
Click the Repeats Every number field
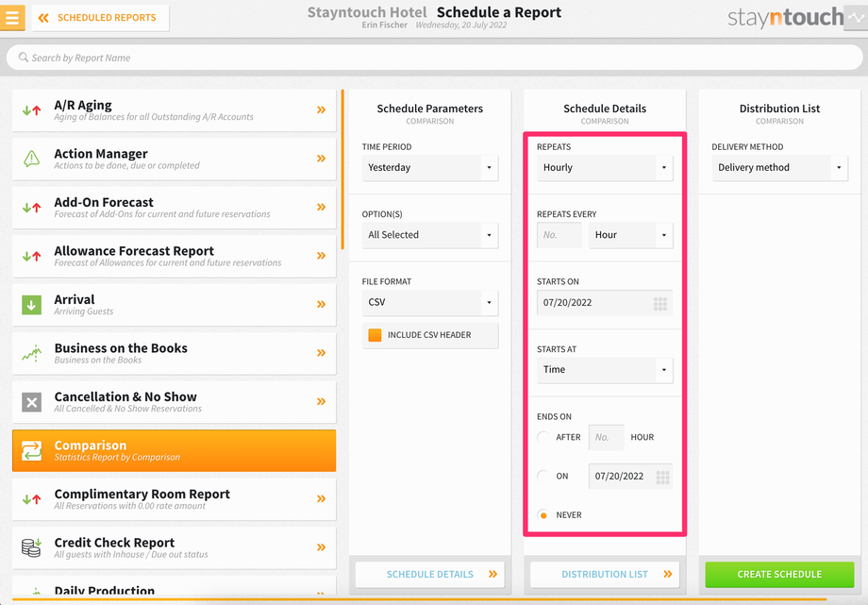(x=559, y=235)
